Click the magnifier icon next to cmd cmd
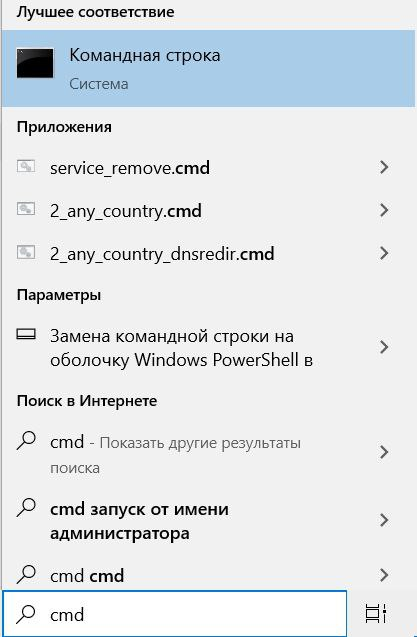Viewport: 417px width, 637px height. 26,574
